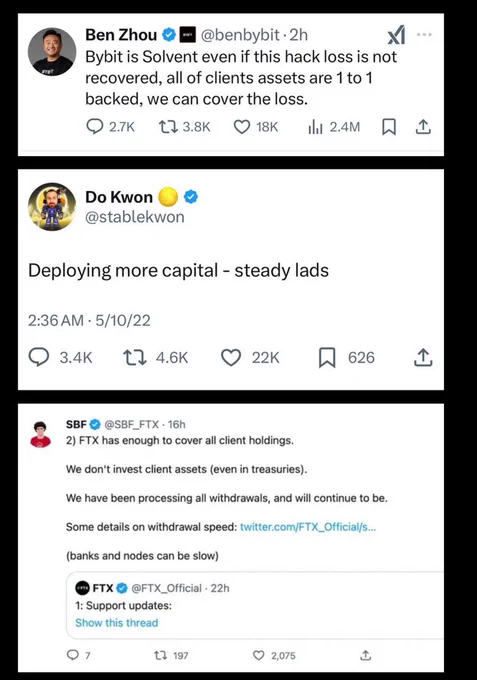Open Ben Zhou's profile picture

(x=52, y=52)
